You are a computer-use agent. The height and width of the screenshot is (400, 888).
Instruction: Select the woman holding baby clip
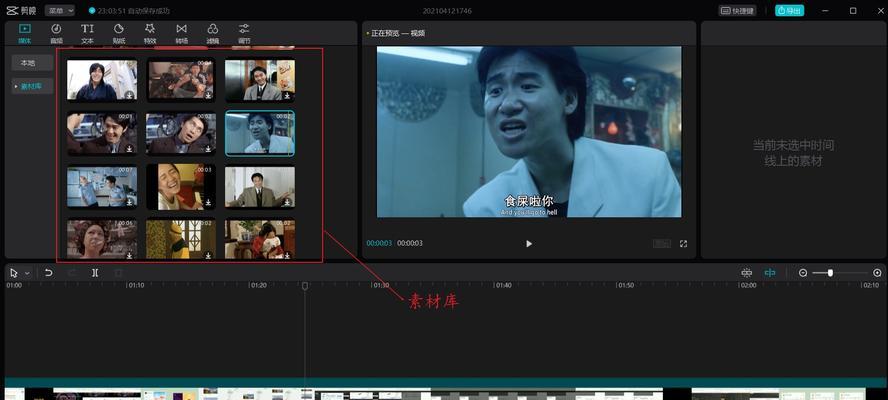pos(260,240)
